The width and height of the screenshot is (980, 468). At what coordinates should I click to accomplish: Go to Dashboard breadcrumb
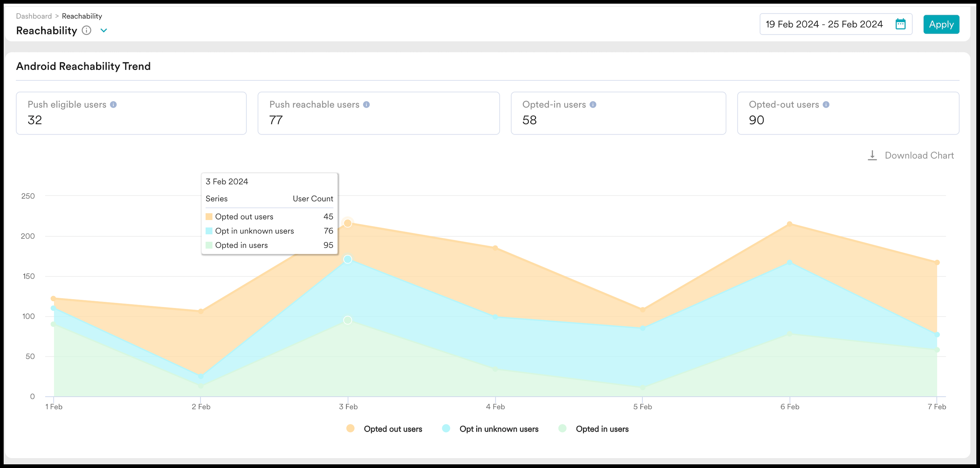click(x=34, y=16)
